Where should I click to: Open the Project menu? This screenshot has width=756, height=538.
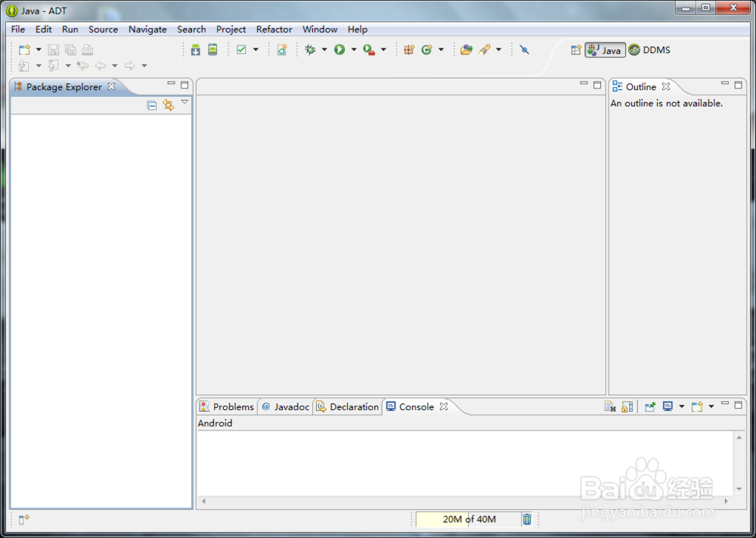(x=231, y=30)
